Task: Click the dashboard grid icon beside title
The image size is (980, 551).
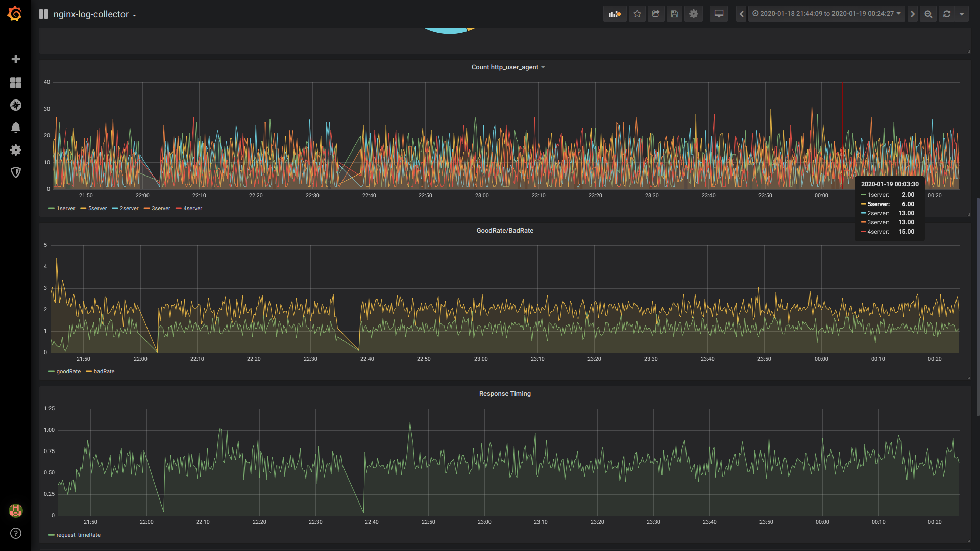Action: pos(43,14)
